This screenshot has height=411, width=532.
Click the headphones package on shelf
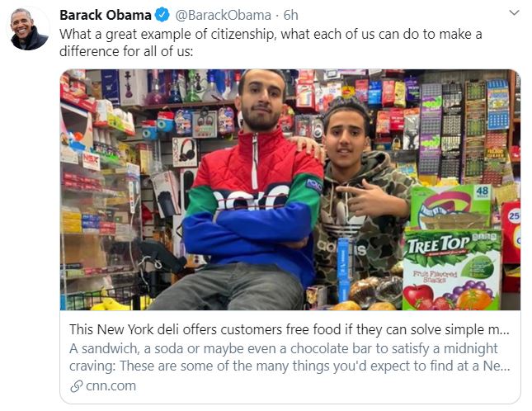[185, 152]
